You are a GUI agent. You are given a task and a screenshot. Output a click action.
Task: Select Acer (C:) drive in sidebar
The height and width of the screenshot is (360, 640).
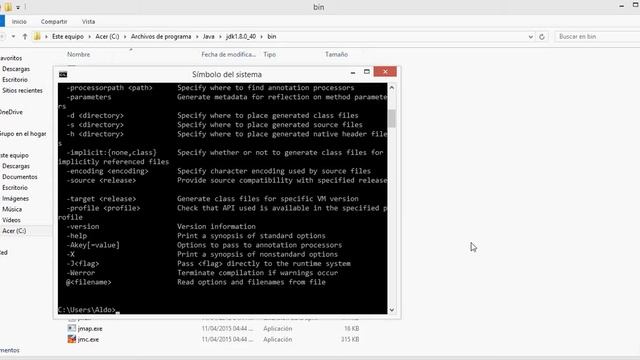(14, 231)
